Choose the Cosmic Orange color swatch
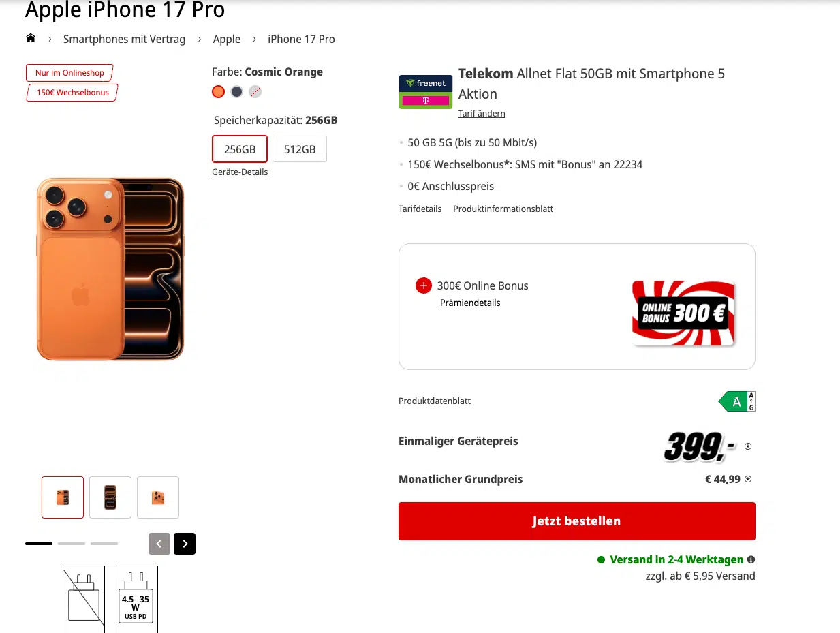The height and width of the screenshot is (633, 840). (218, 91)
